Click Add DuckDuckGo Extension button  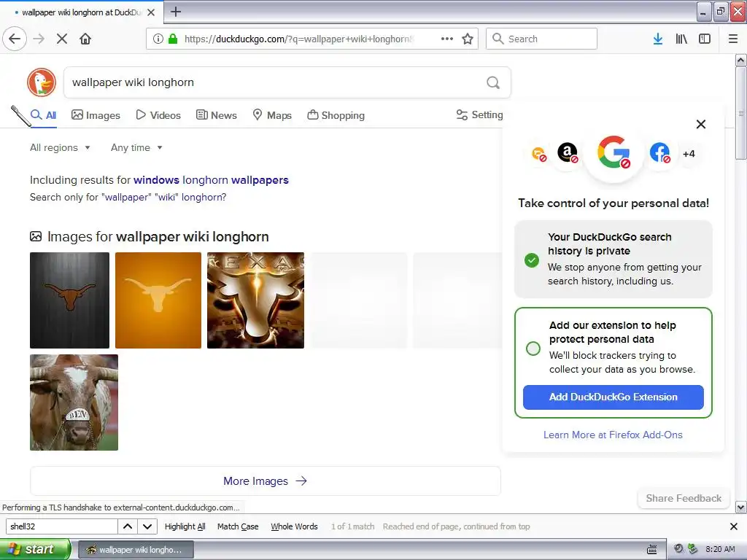613,397
